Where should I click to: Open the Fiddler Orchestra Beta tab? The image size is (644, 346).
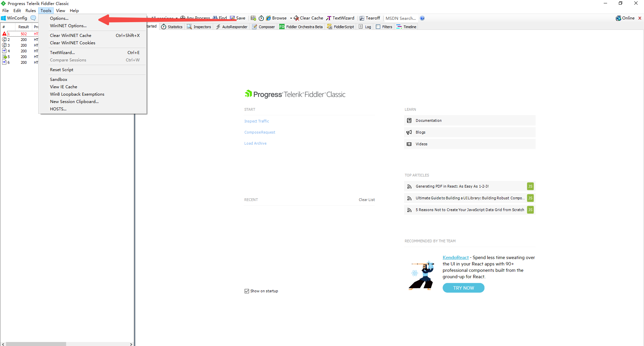[x=301, y=27]
